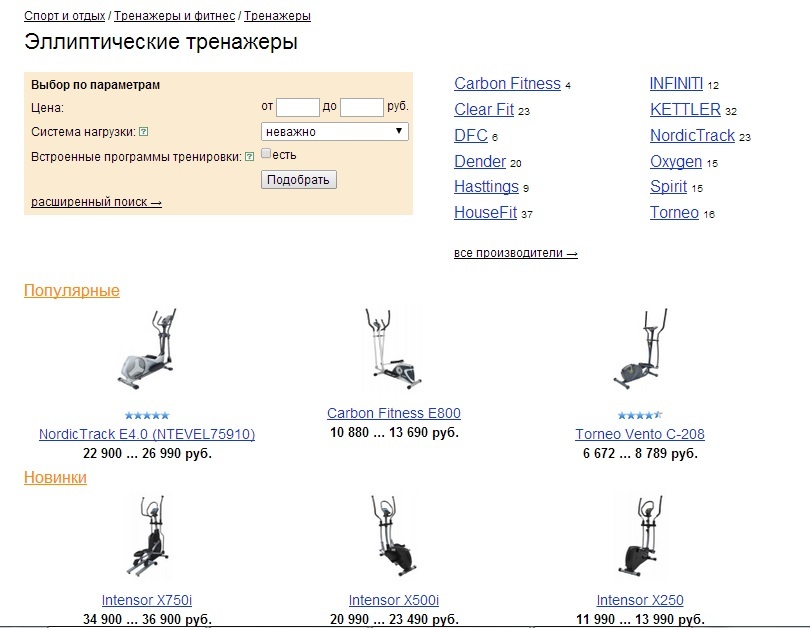This screenshot has width=810, height=628.
Task: Click NordicTrack E4.0 product image
Action: (147, 349)
